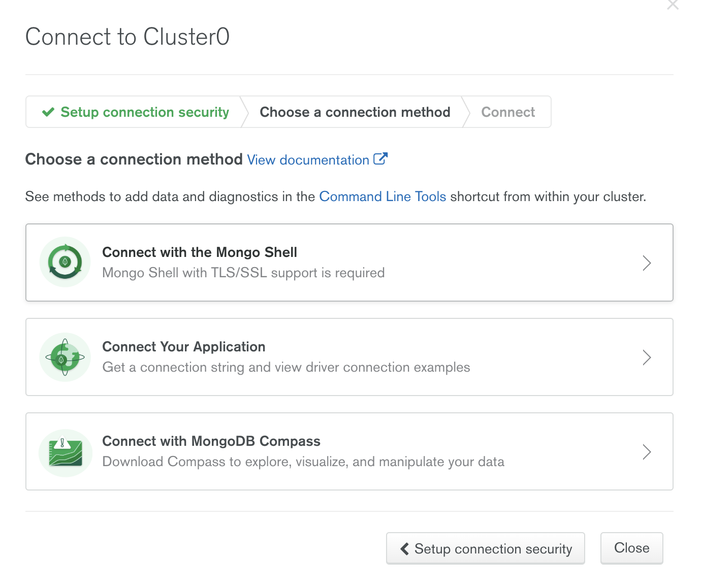
Task: Click the back arrow icon on Setup connection security button
Action: point(405,548)
